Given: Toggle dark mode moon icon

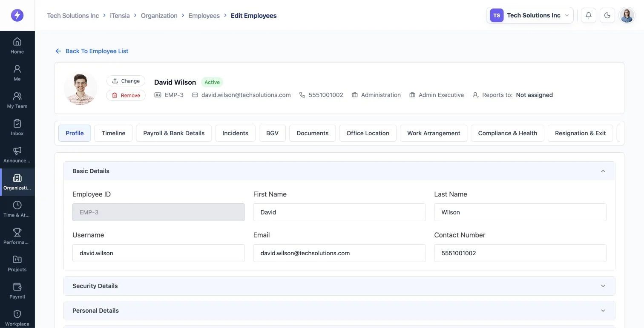Looking at the screenshot, I should click(x=607, y=15).
